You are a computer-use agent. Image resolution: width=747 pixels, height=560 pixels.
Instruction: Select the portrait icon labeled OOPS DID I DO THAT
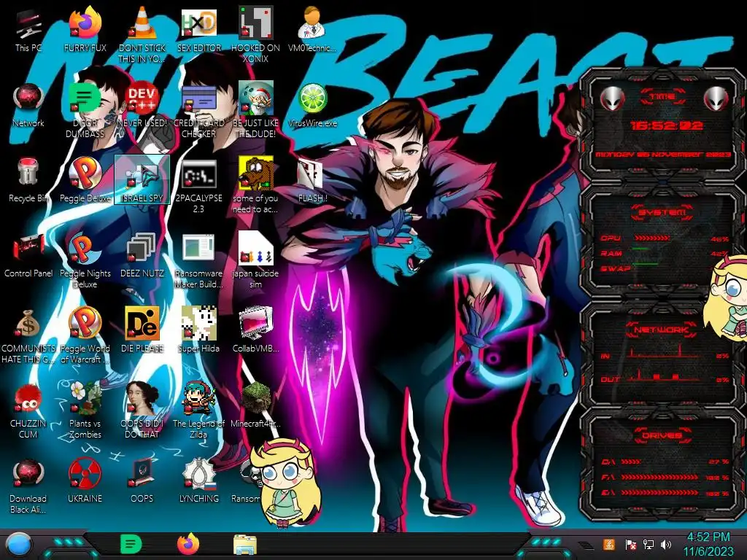142,411
